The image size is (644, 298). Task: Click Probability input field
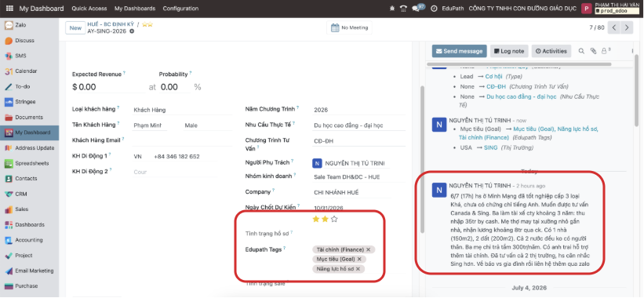click(x=175, y=87)
